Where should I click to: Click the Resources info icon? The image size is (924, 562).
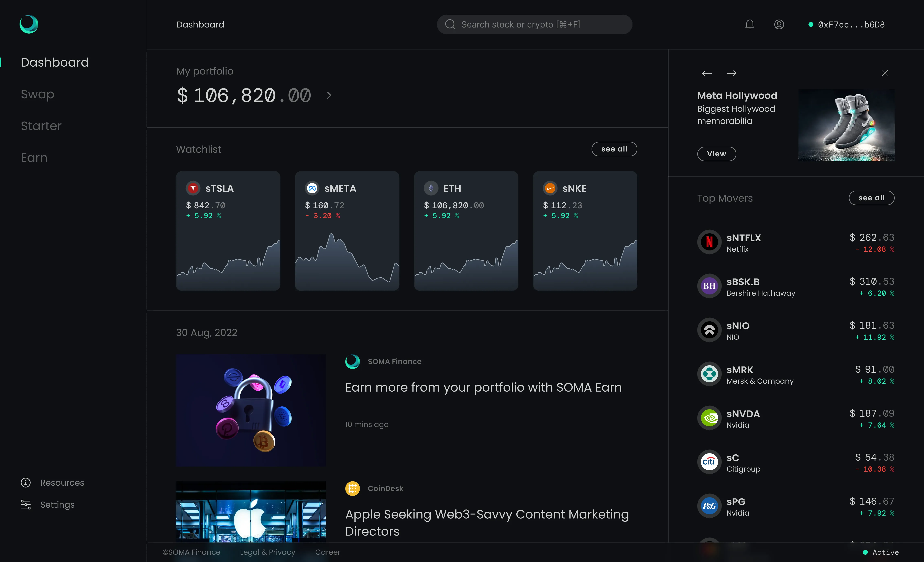(x=25, y=483)
